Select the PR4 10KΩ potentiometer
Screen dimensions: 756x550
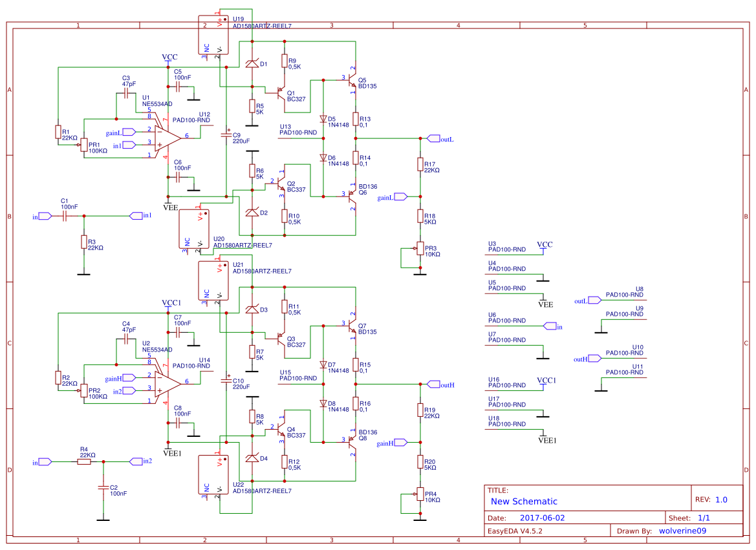point(419,493)
